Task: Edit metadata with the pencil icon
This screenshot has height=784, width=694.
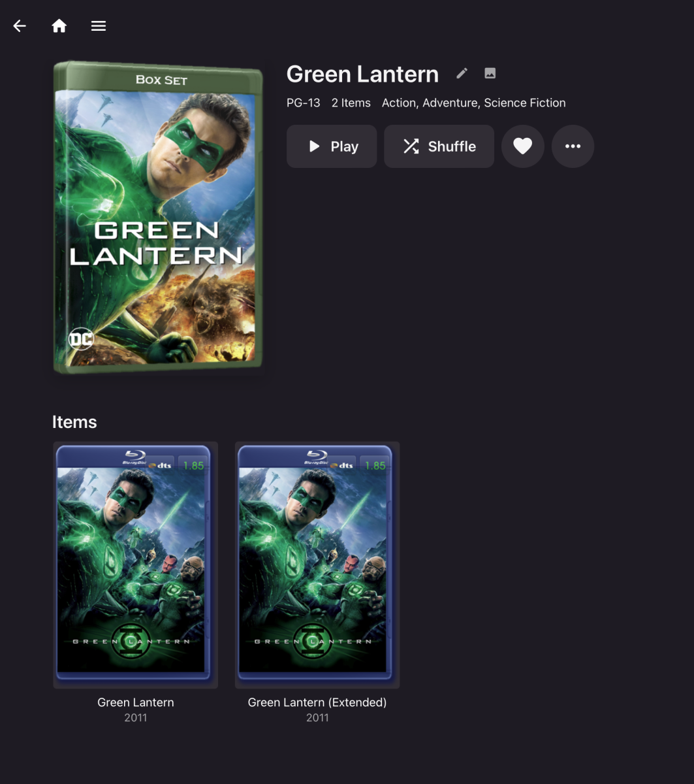Action: pos(462,73)
